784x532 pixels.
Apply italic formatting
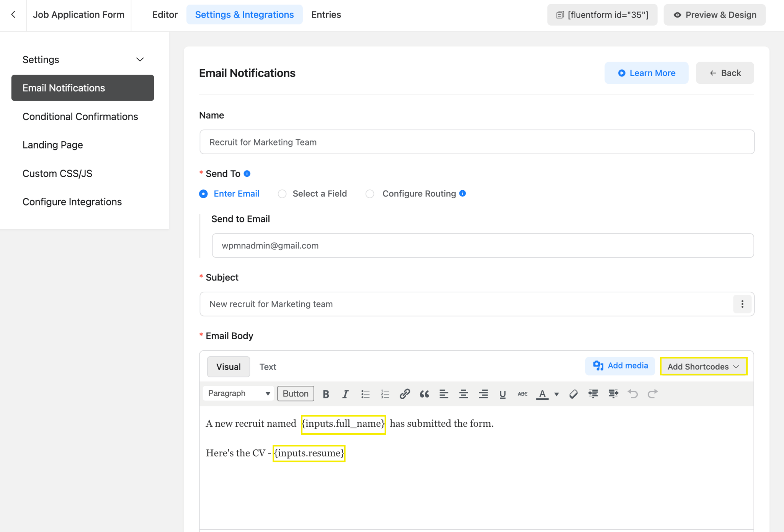(345, 393)
